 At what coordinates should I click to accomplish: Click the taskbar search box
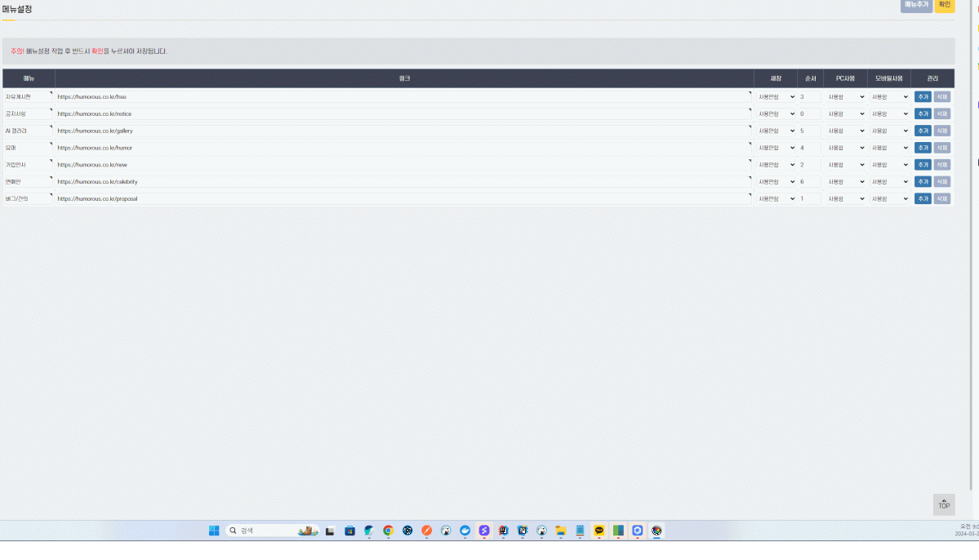click(x=272, y=531)
